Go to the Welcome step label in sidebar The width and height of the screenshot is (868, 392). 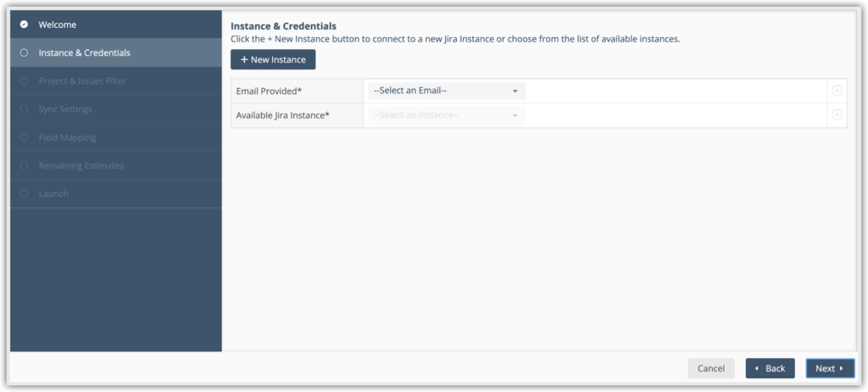point(58,25)
